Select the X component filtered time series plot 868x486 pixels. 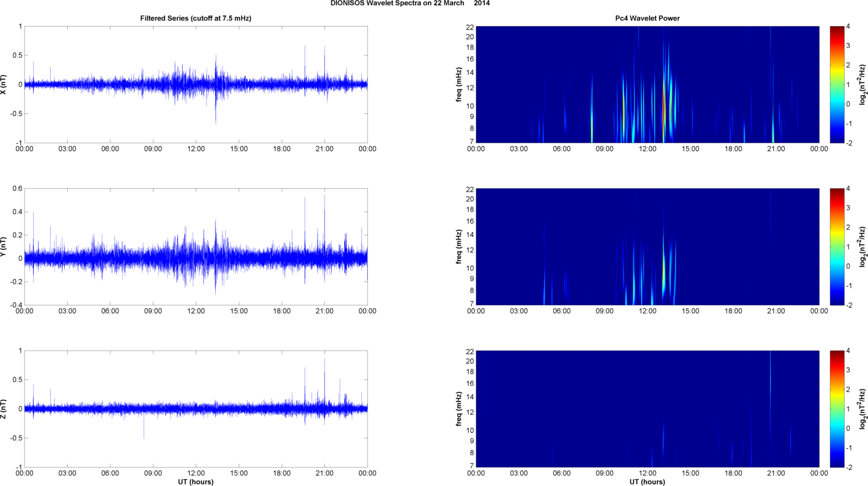[x=196, y=84]
